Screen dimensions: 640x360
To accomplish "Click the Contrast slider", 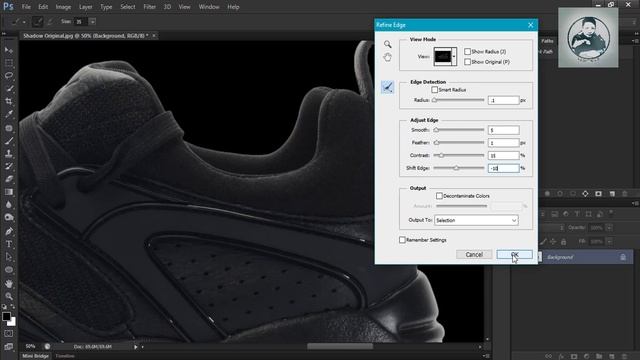I will 458,155.
